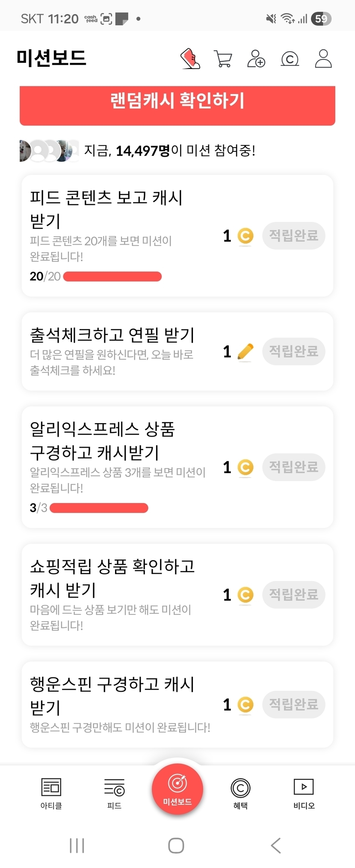
Task: Open the shopping cart icon
Action: pos(223,59)
